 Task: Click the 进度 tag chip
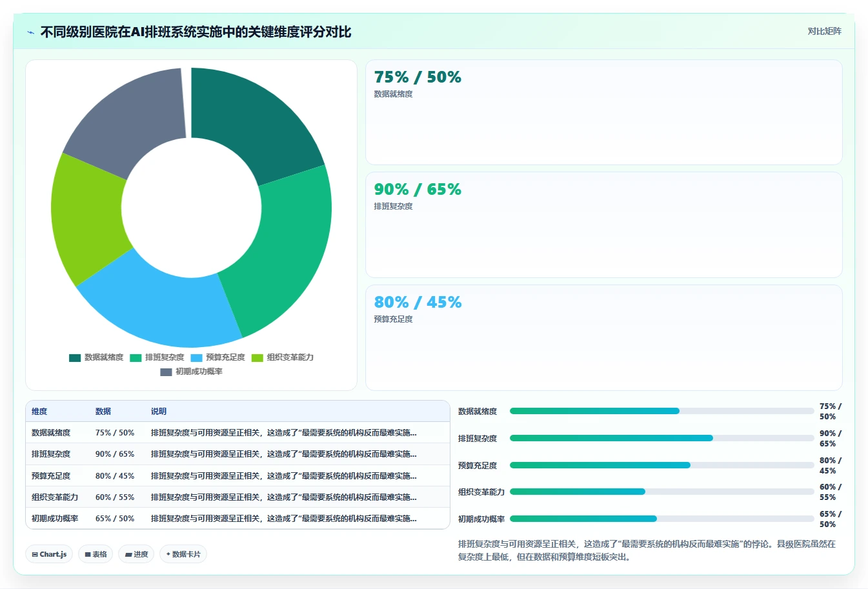click(x=136, y=554)
